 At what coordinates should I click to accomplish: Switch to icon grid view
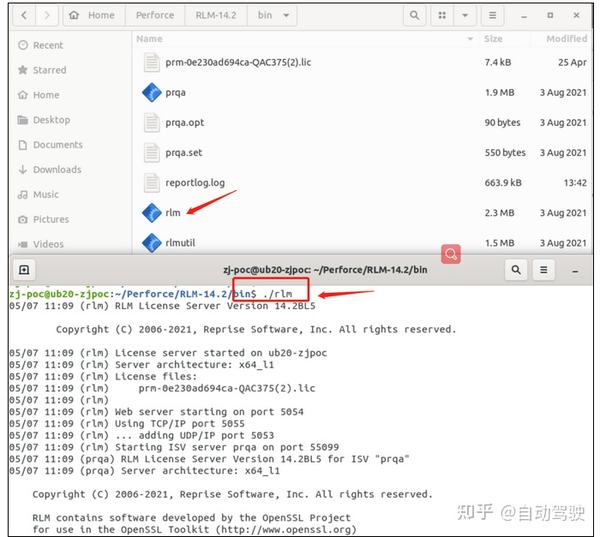click(x=442, y=15)
